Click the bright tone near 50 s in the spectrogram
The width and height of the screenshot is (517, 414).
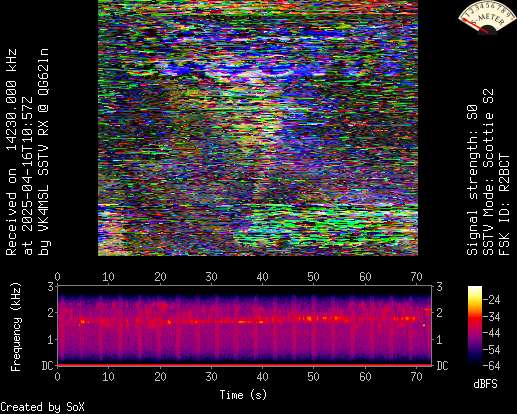[x=309, y=318]
